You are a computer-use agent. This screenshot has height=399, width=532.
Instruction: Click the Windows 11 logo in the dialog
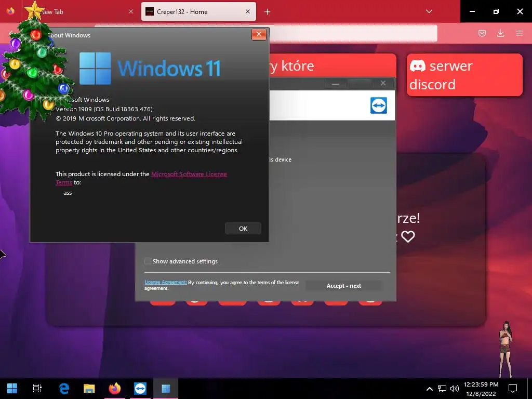click(150, 68)
